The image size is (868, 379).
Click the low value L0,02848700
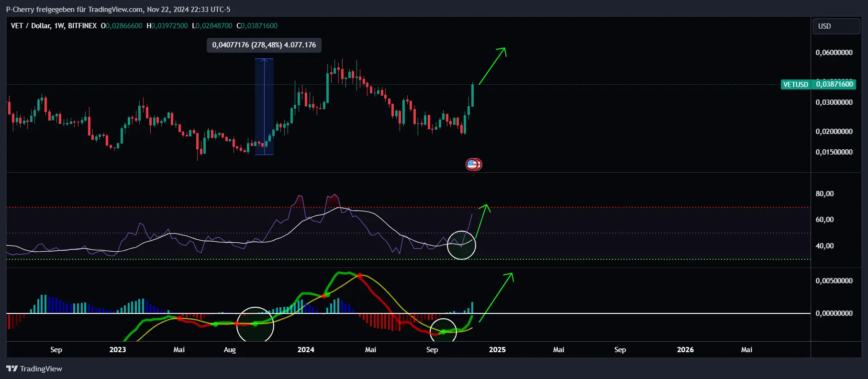[x=212, y=26]
